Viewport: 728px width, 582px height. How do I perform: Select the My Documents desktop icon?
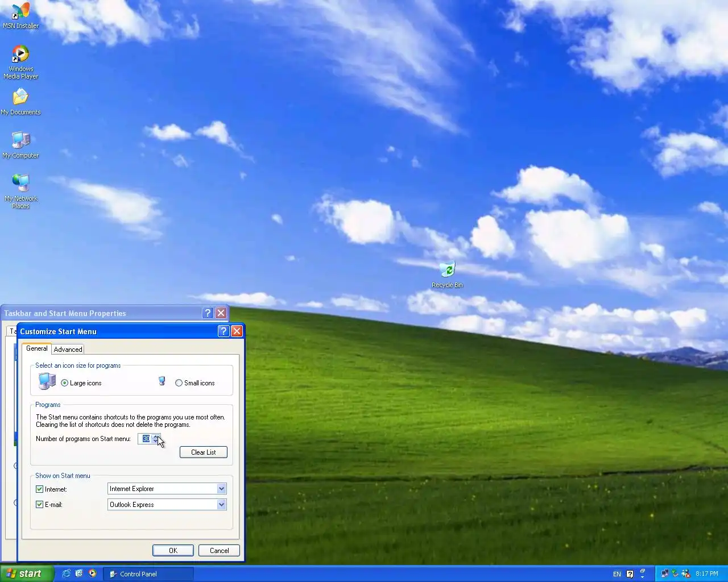(x=20, y=102)
